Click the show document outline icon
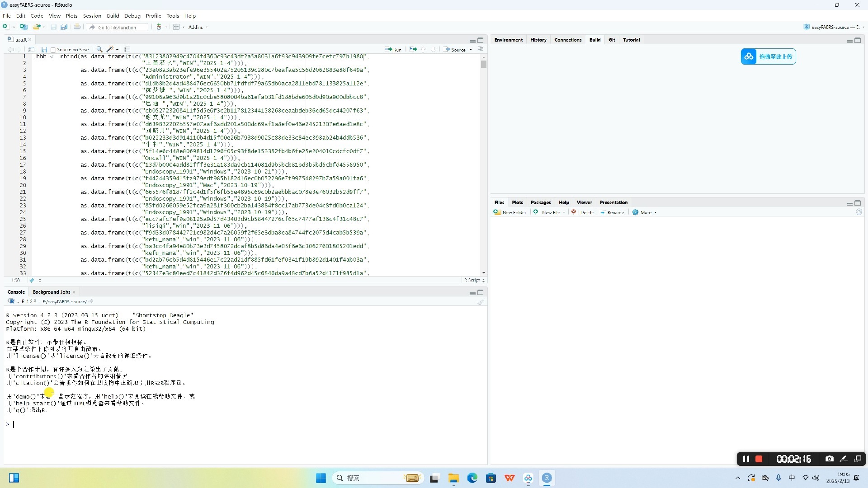Viewport: 868px width, 488px height. [481, 49]
